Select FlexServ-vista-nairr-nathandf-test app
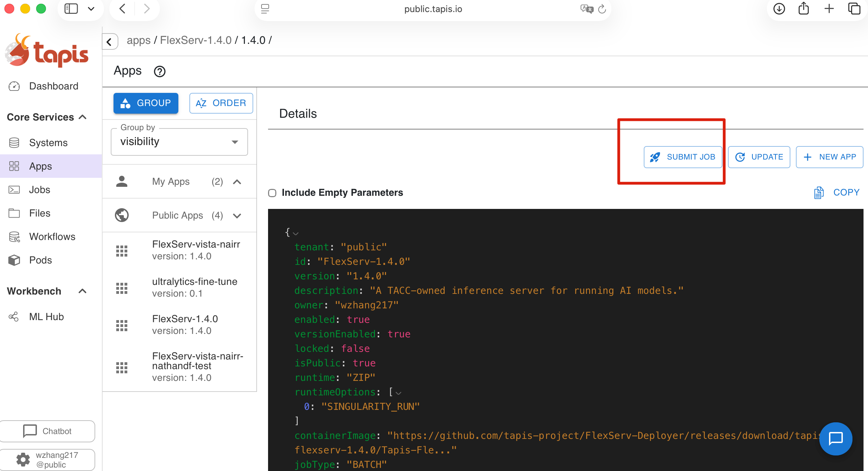868x471 pixels. point(180,367)
